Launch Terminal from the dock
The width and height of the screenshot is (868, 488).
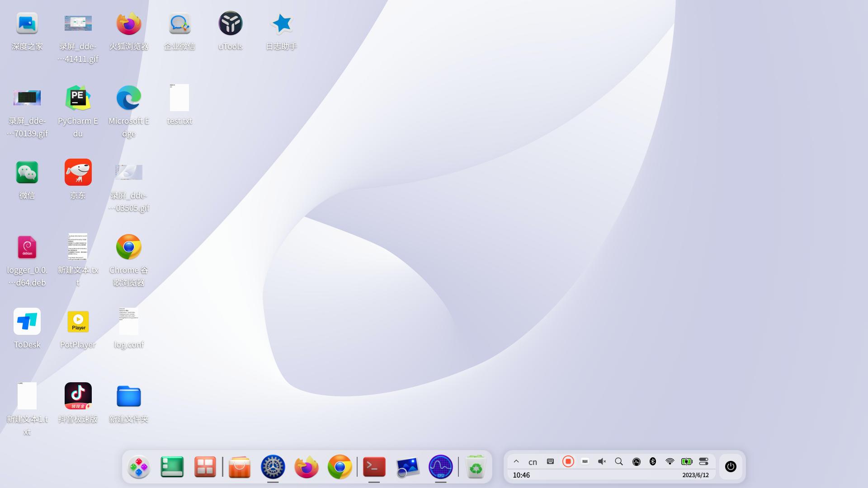[374, 466]
